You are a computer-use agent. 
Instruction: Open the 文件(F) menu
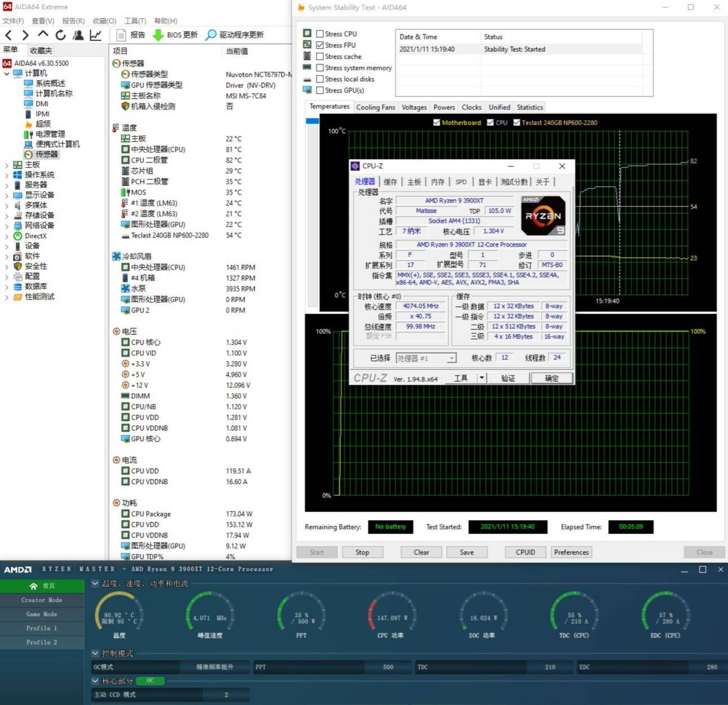tap(13, 21)
